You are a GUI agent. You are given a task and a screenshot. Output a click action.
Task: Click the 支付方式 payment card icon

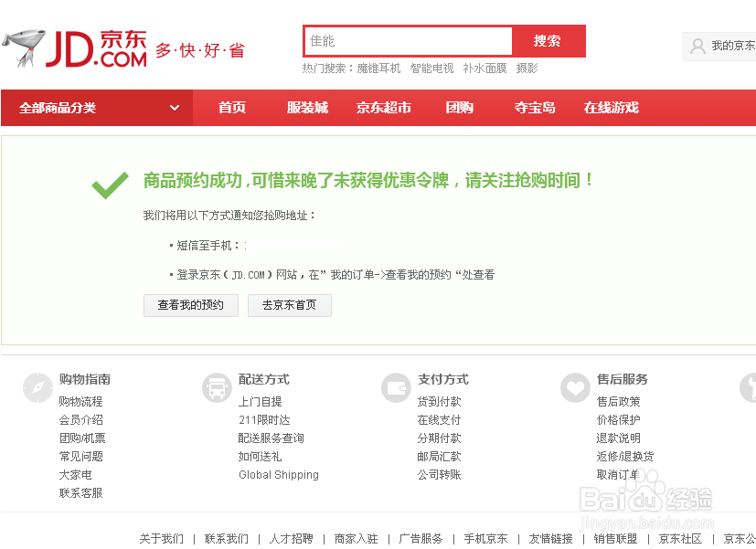[396, 387]
